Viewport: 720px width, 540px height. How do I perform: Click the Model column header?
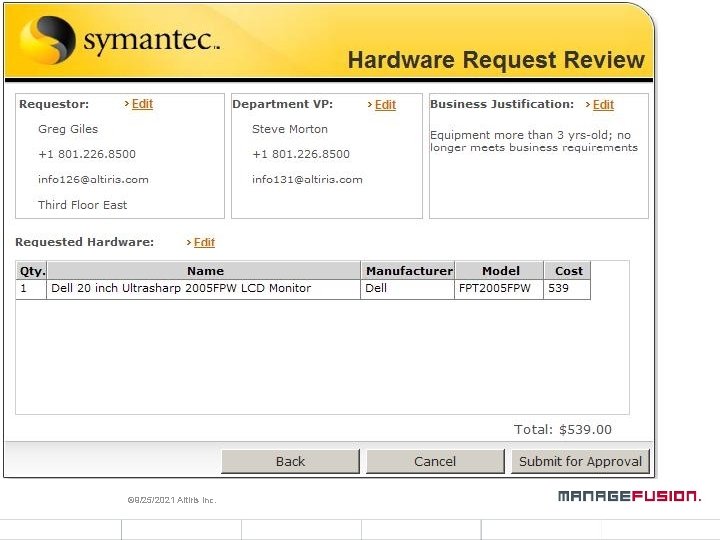coord(499,271)
